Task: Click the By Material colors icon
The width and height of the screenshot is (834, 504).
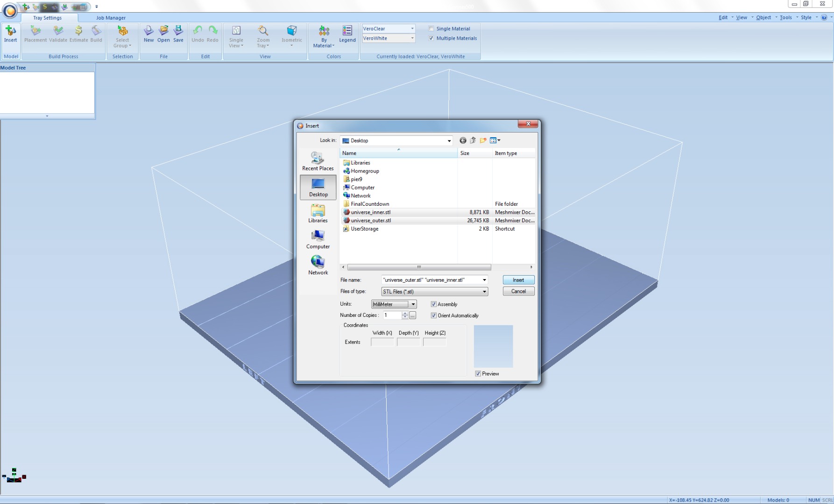Action: point(324,36)
